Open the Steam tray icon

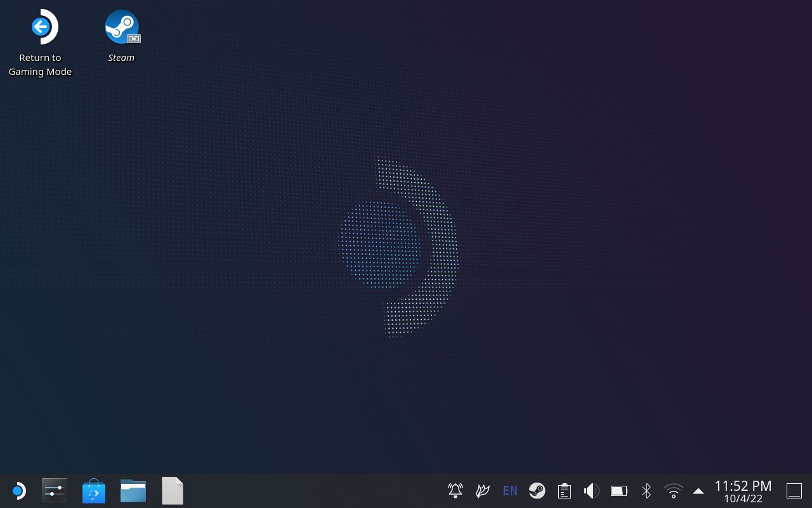537,490
